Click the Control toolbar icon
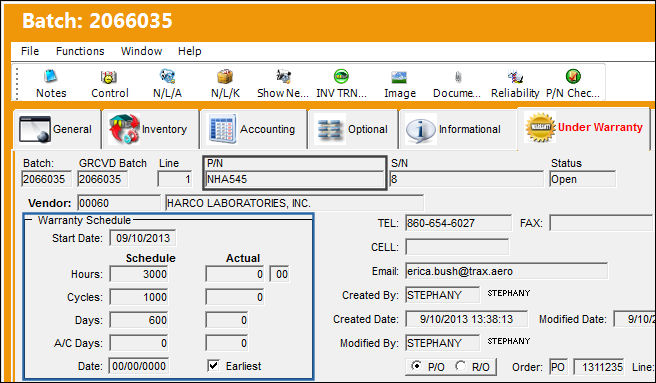 tap(109, 77)
